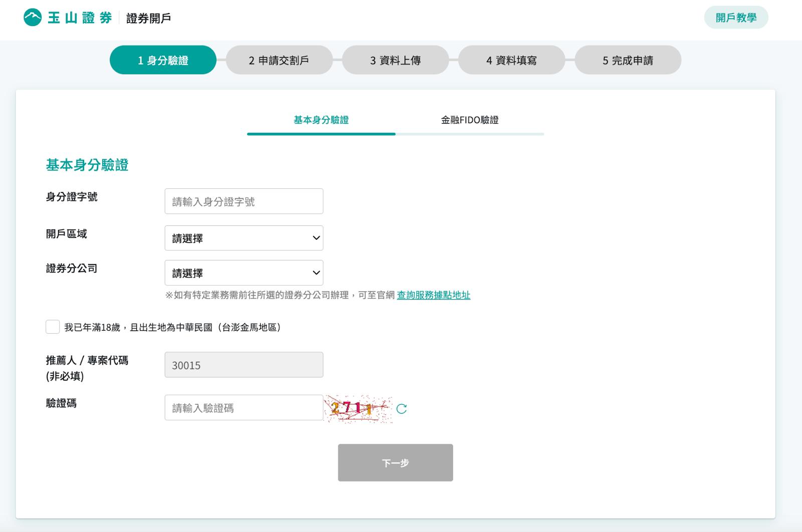This screenshot has height=532, width=802.
Task: Refresh the captcha verification image
Action: [402, 409]
